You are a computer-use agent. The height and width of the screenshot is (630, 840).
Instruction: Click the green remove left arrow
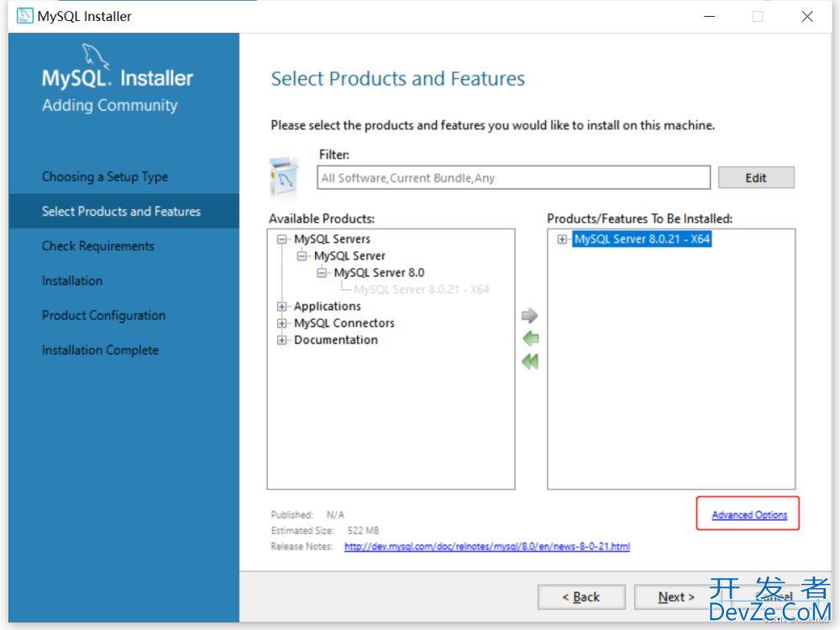click(x=530, y=339)
